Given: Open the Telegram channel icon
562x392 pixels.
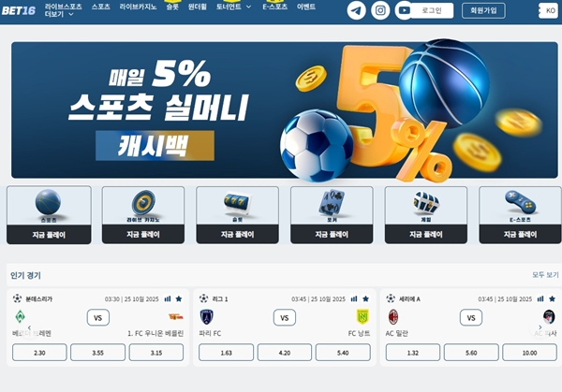Looking at the screenshot, I should pos(356,10).
